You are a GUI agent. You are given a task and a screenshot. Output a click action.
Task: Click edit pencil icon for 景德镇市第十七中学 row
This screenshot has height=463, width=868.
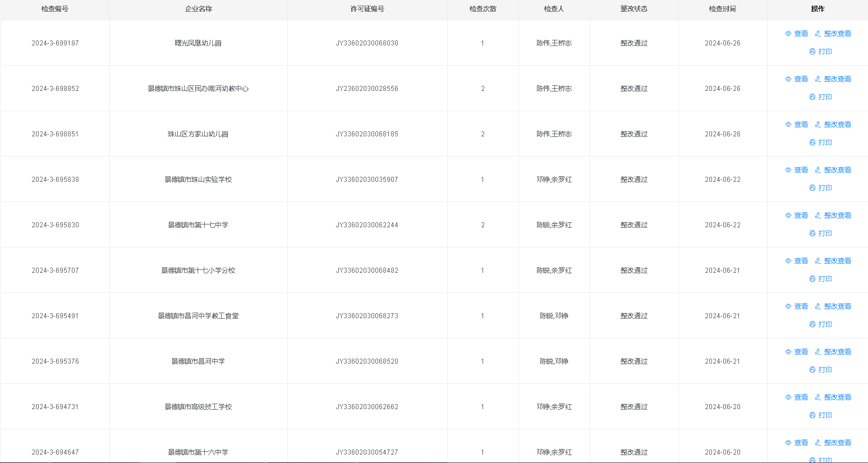tap(818, 216)
